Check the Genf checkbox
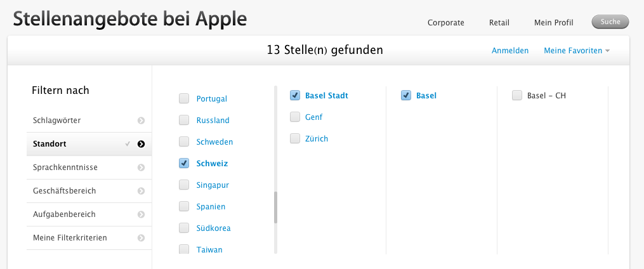 (295, 117)
